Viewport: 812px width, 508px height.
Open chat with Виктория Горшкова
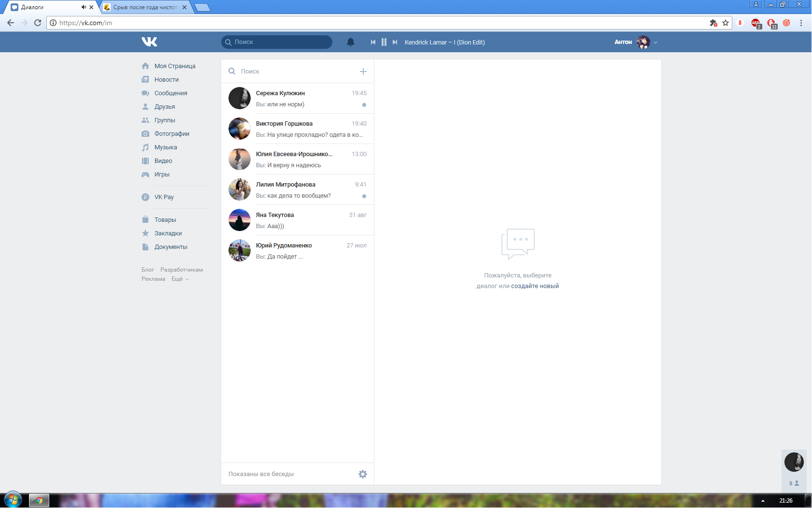[298, 129]
